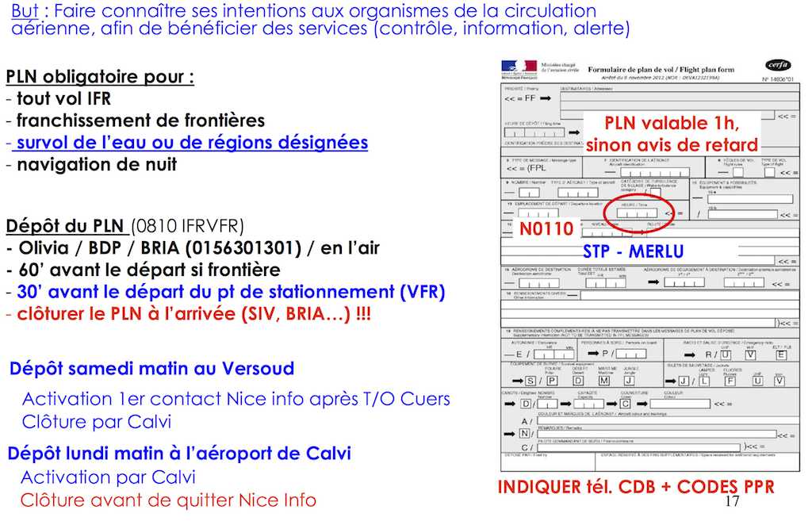The height and width of the screenshot is (521, 812).
Task: Click the cerfa logo on the form
Action: 777,65
